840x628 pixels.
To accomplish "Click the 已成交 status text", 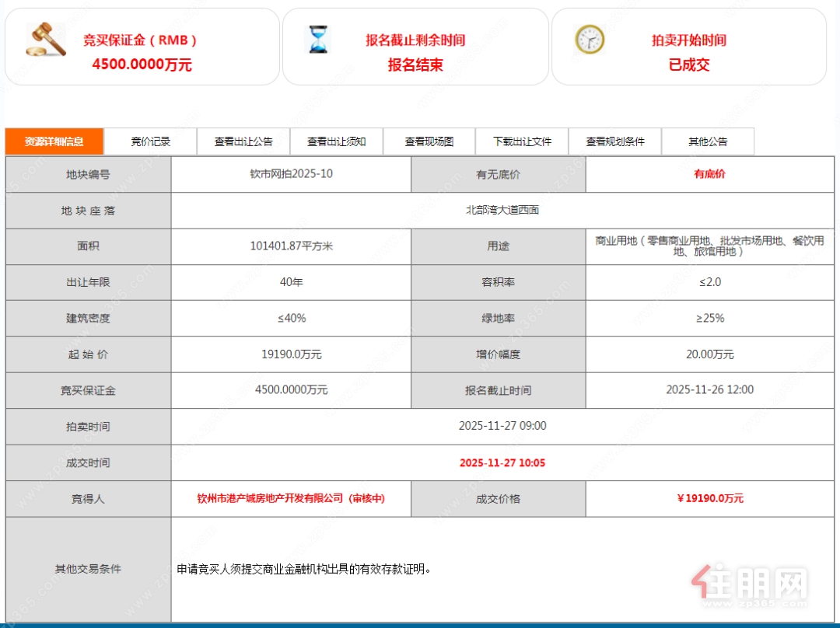I will click(x=689, y=65).
